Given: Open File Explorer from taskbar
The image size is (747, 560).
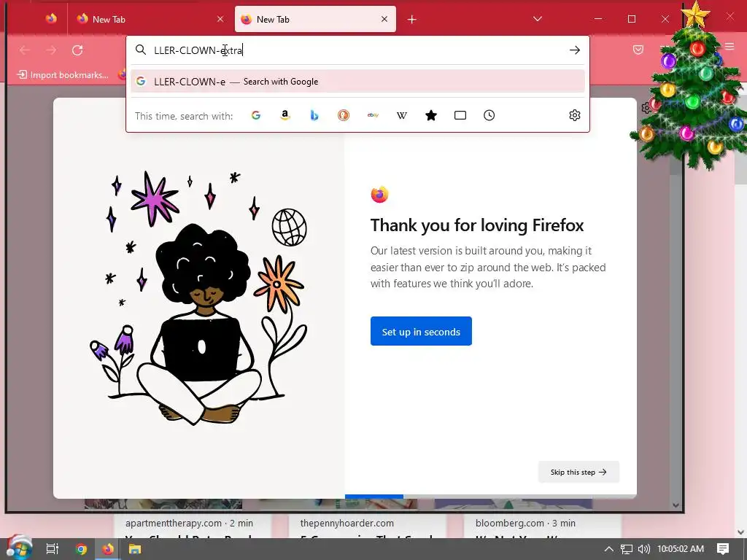Looking at the screenshot, I should point(135,549).
